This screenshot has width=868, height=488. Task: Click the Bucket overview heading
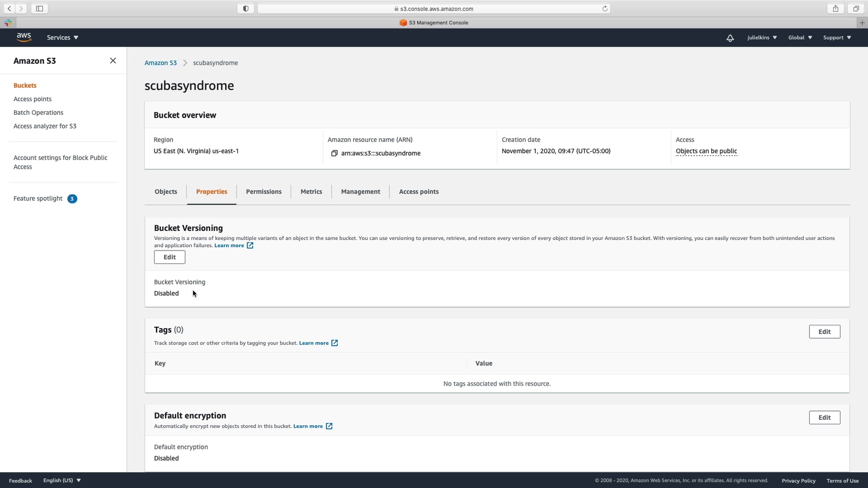point(185,115)
